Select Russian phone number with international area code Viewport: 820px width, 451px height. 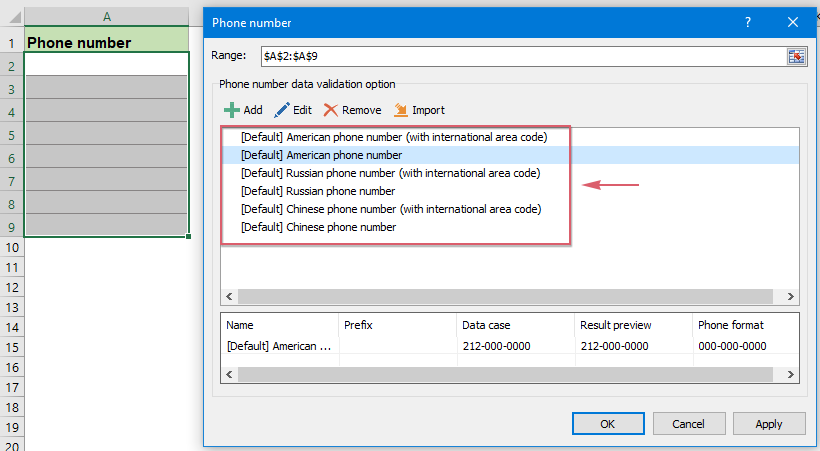coord(390,173)
